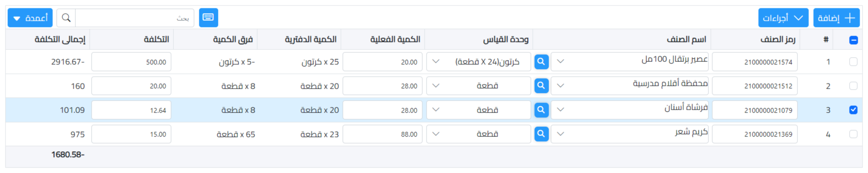Screen dimensions: 868x173
Task: Expand unit dropdown showing كرتون(24 X قطعة)
Action: click(436, 62)
